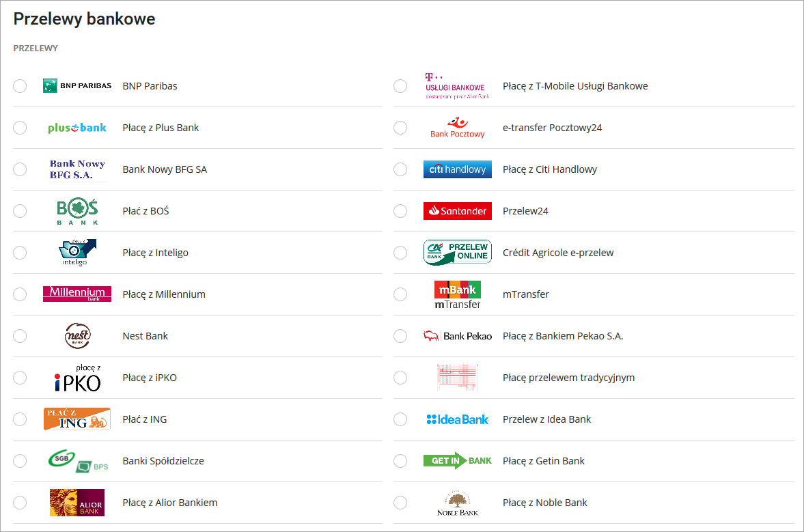Viewport: 804px width, 532px height.
Task: Click the Inteligo logo icon
Action: [x=77, y=253]
